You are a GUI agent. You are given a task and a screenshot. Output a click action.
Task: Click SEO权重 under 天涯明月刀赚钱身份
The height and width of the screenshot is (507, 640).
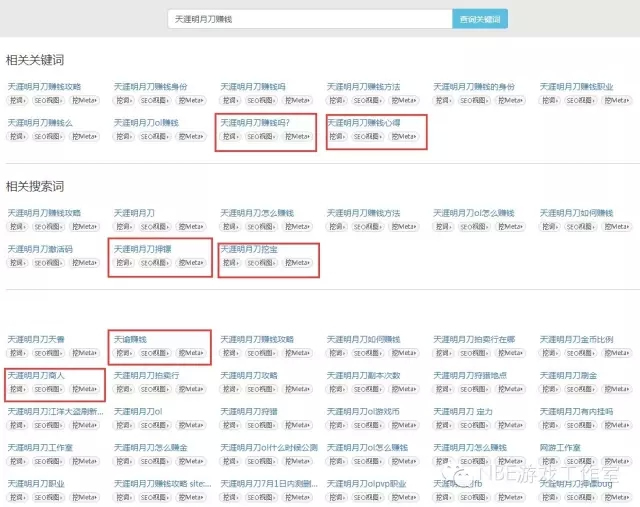153,100
